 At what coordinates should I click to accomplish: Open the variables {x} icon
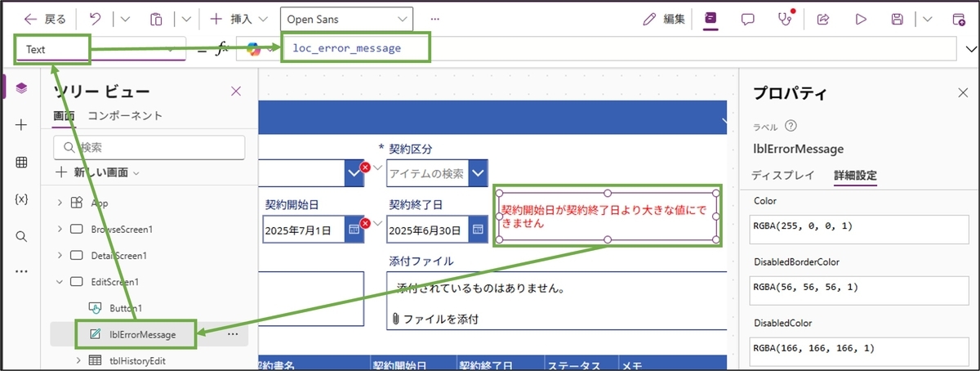click(x=21, y=199)
